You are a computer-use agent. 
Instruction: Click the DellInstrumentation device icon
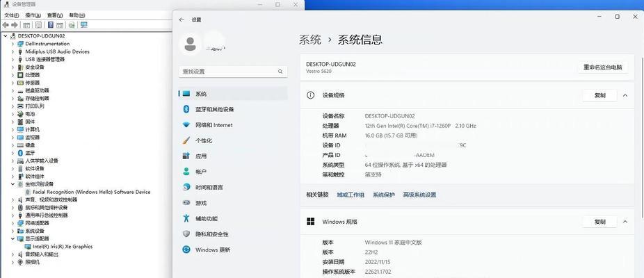[21, 44]
